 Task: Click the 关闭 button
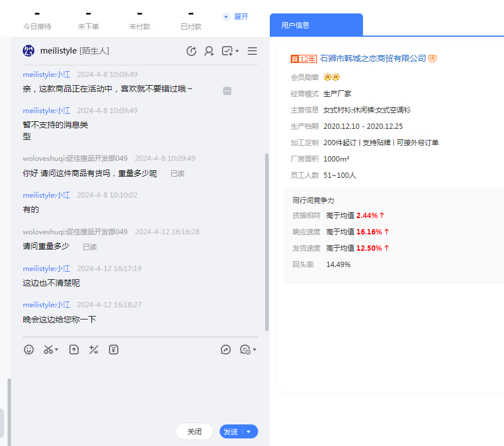coord(195,431)
